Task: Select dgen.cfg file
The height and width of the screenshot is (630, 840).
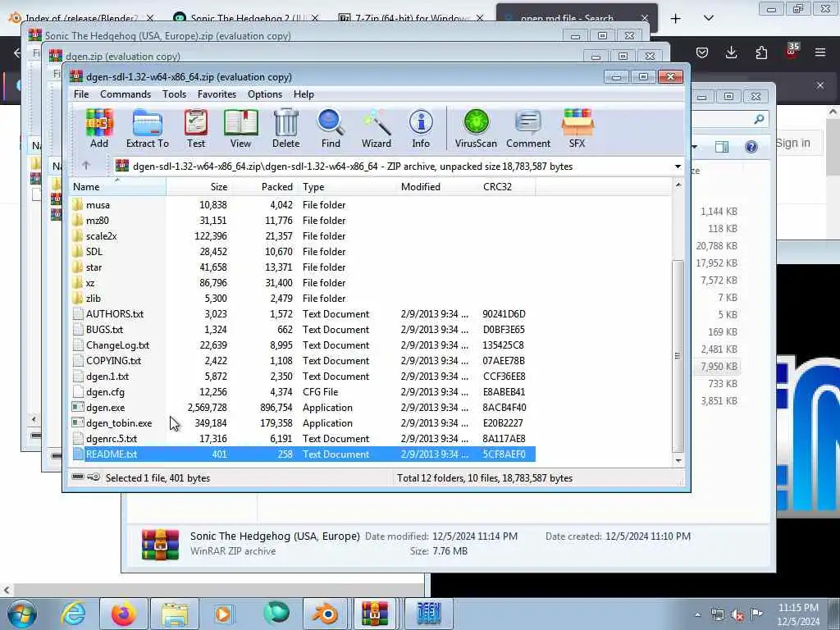Action: (105, 392)
